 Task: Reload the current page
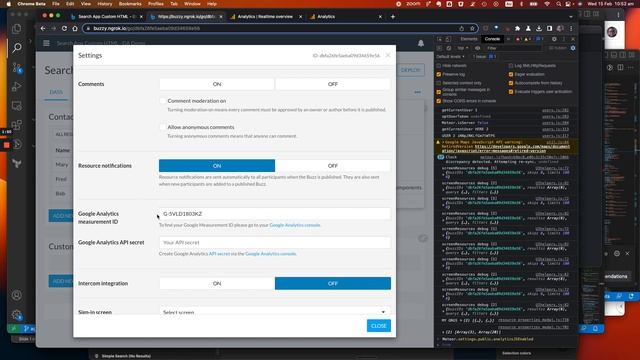[64, 29]
